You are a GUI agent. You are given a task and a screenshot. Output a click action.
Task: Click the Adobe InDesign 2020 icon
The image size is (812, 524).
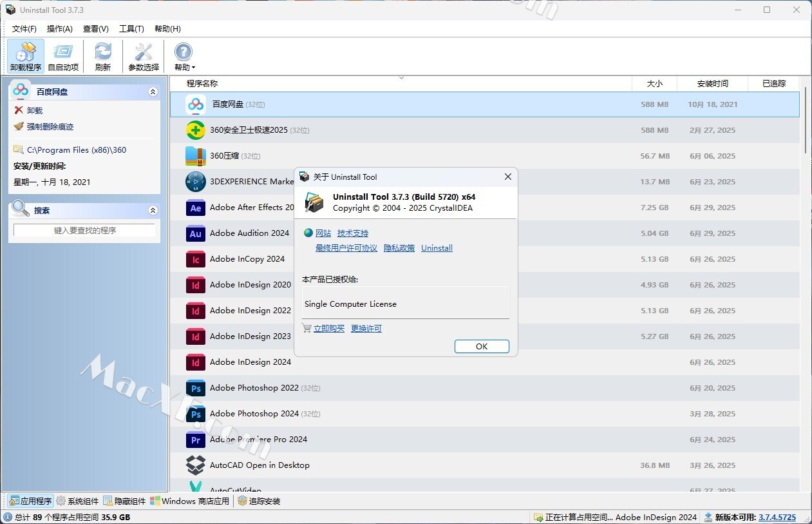coord(196,285)
